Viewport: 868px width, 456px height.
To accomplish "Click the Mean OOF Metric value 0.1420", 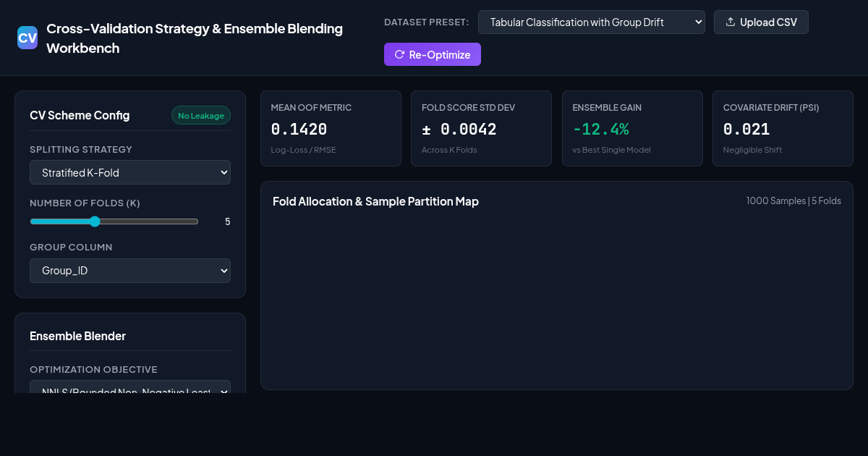I will (299, 130).
